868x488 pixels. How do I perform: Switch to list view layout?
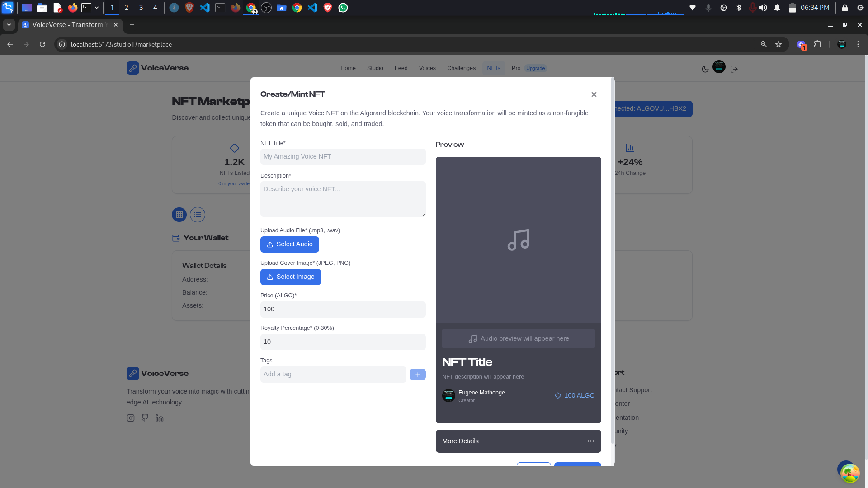click(198, 215)
